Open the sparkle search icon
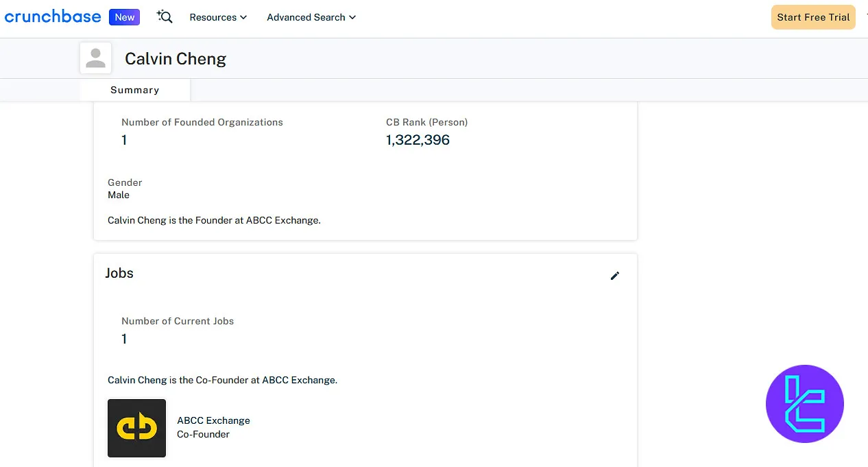 click(x=165, y=17)
